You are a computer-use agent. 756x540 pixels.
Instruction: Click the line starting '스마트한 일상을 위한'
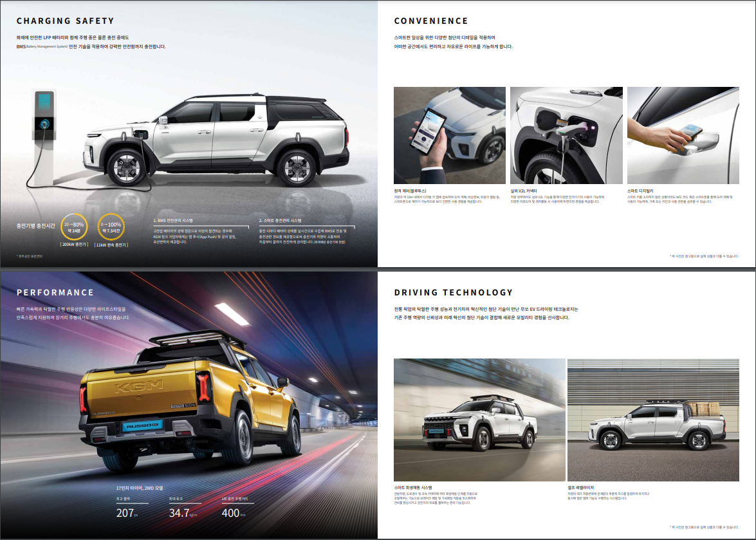pos(445,37)
